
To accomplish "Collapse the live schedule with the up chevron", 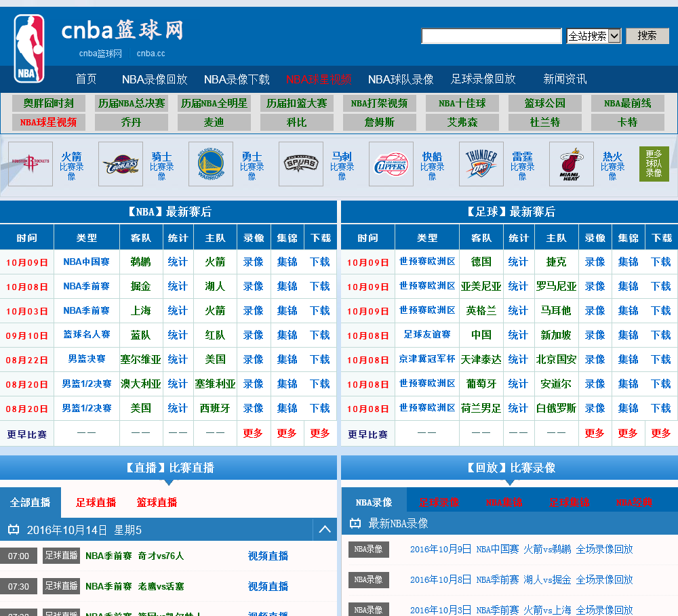I will click(325, 529).
